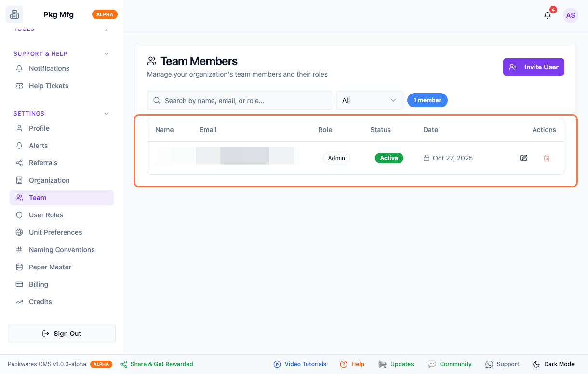Collapse the Settings section
This screenshot has height=374, width=588.
pos(107,114)
